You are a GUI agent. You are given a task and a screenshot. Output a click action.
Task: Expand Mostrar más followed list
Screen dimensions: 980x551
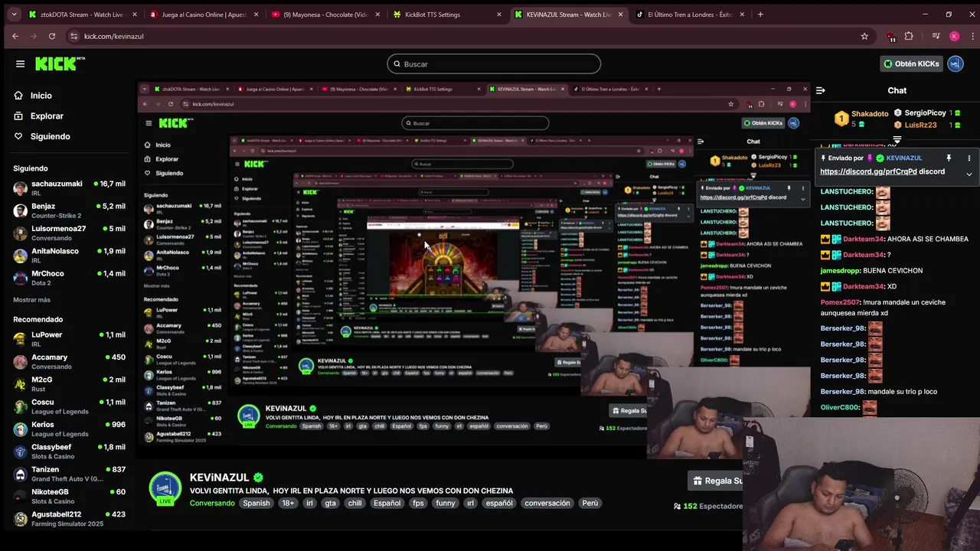(x=31, y=300)
